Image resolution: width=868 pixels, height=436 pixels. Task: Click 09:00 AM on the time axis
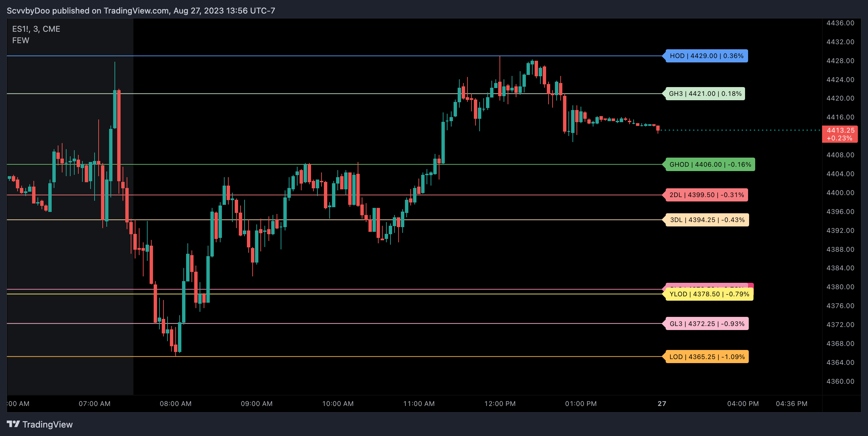(257, 404)
